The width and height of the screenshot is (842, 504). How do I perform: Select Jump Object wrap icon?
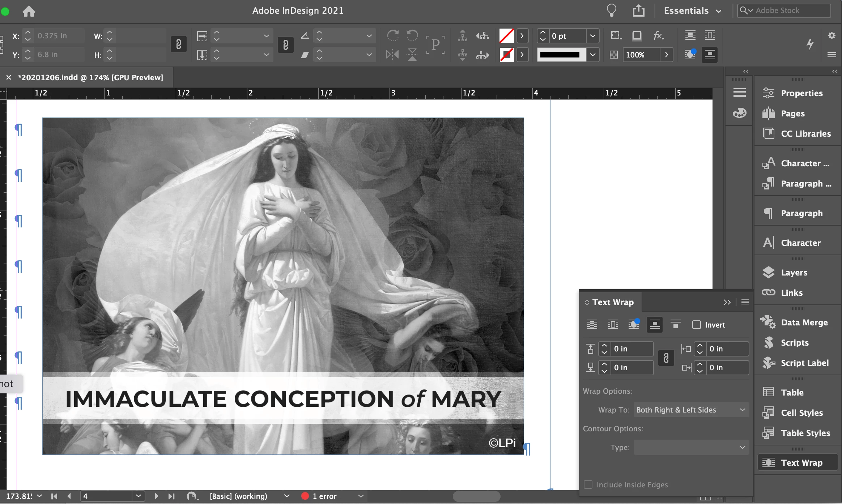[x=654, y=324]
